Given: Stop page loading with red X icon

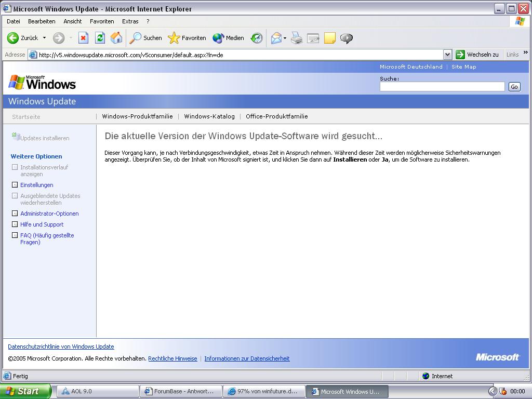Looking at the screenshot, I should 83,38.
